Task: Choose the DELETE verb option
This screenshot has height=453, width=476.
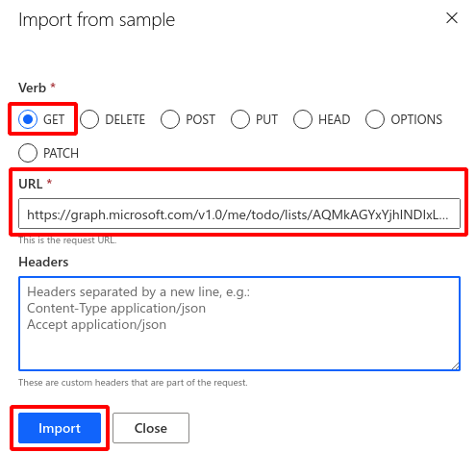Action: [89, 119]
